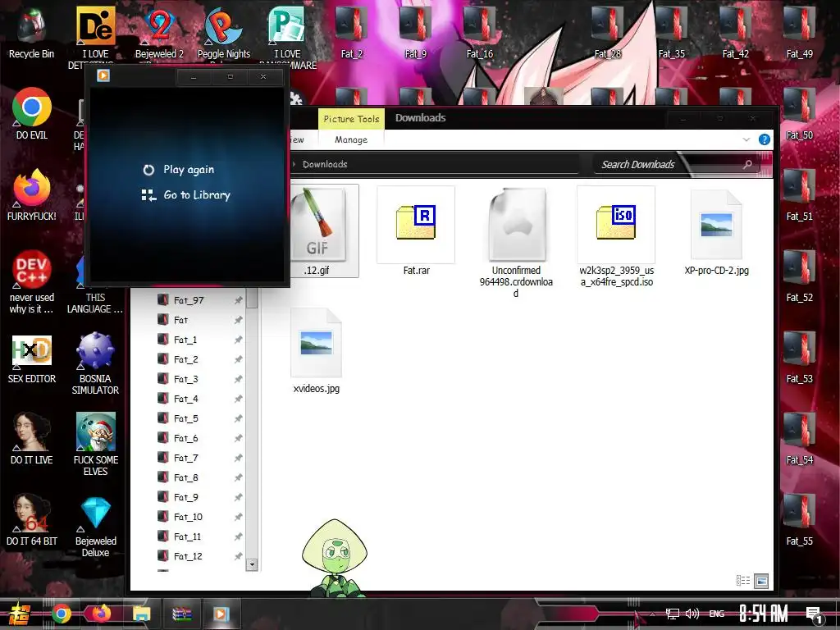Click Go to Library in media player
The height and width of the screenshot is (630, 840).
click(185, 195)
